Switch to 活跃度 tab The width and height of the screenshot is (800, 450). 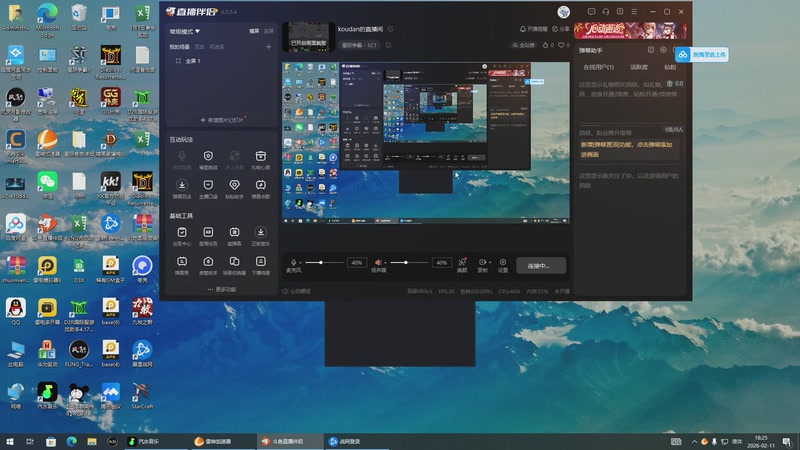tap(639, 67)
